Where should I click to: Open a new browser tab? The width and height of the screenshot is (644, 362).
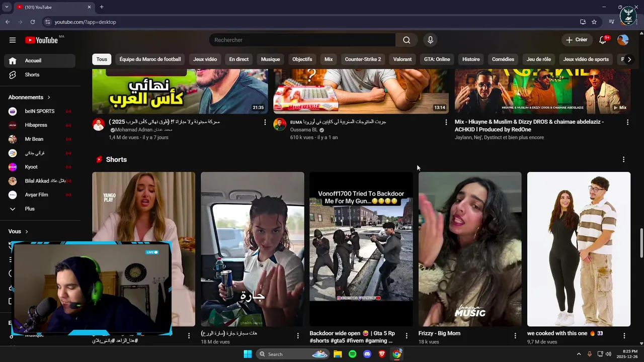102,7
